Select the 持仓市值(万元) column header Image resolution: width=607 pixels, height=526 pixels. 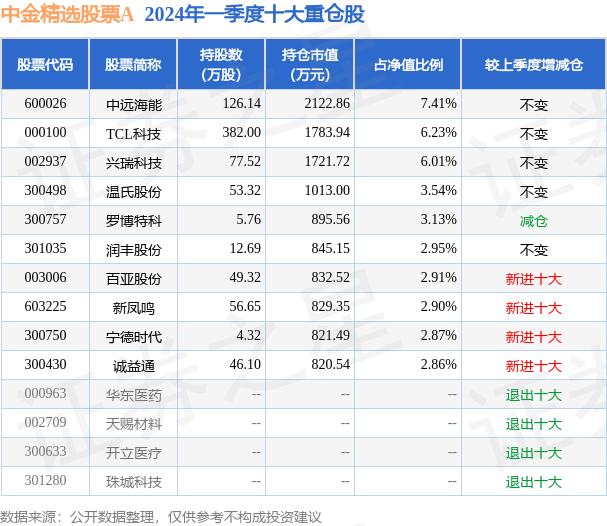click(310, 65)
